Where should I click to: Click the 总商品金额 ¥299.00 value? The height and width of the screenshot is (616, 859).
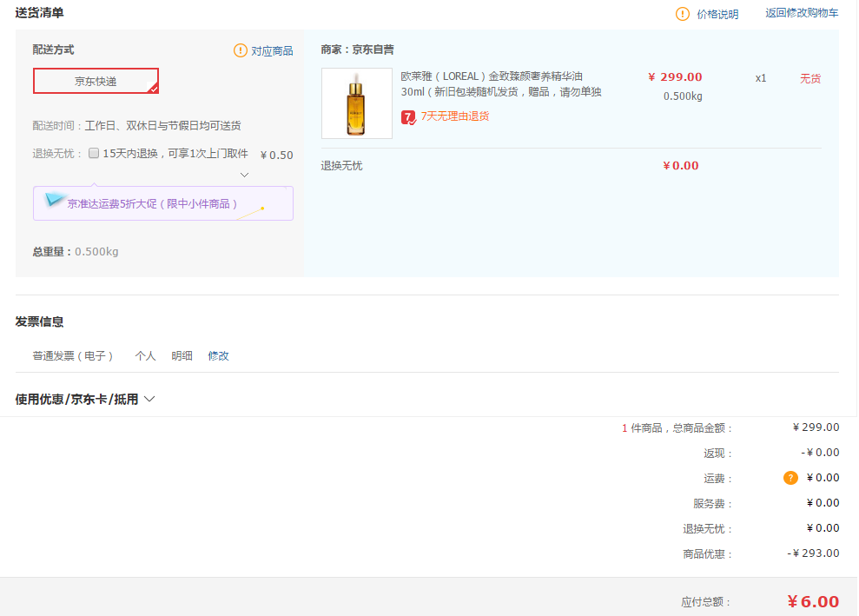(x=816, y=427)
